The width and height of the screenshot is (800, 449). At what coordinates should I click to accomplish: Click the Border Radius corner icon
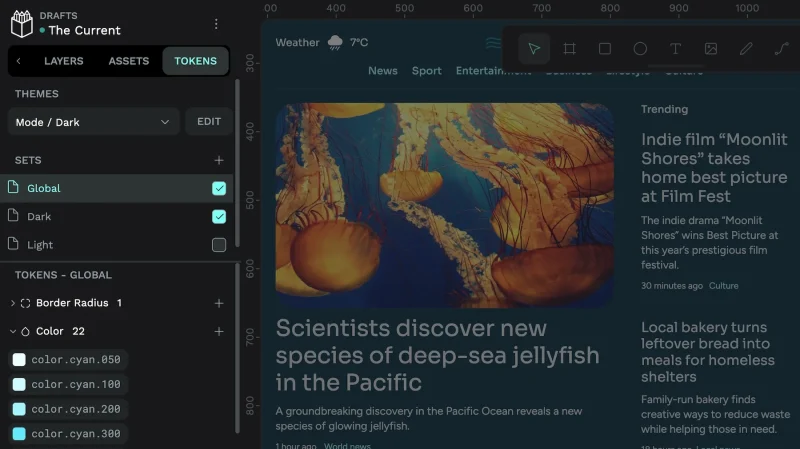[x=26, y=303]
